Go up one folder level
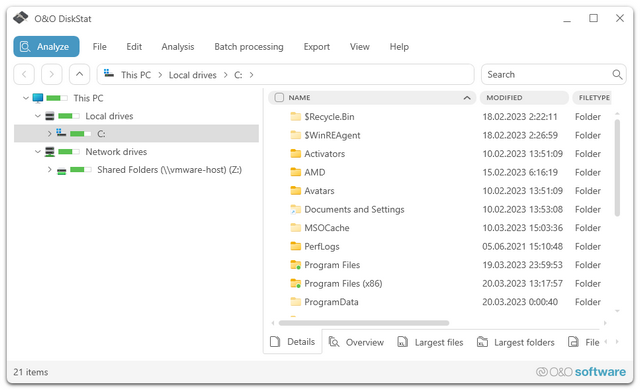The height and width of the screenshot is (390, 640). pos(80,75)
